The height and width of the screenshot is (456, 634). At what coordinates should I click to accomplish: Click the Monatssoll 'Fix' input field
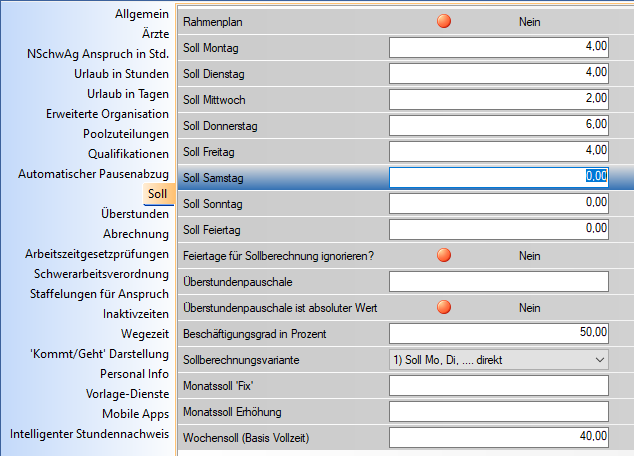tap(498, 385)
